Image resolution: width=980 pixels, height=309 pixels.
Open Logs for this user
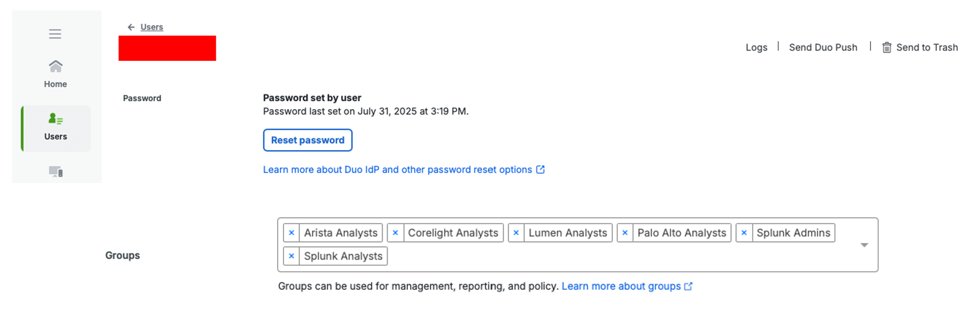click(x=756, y=48)
